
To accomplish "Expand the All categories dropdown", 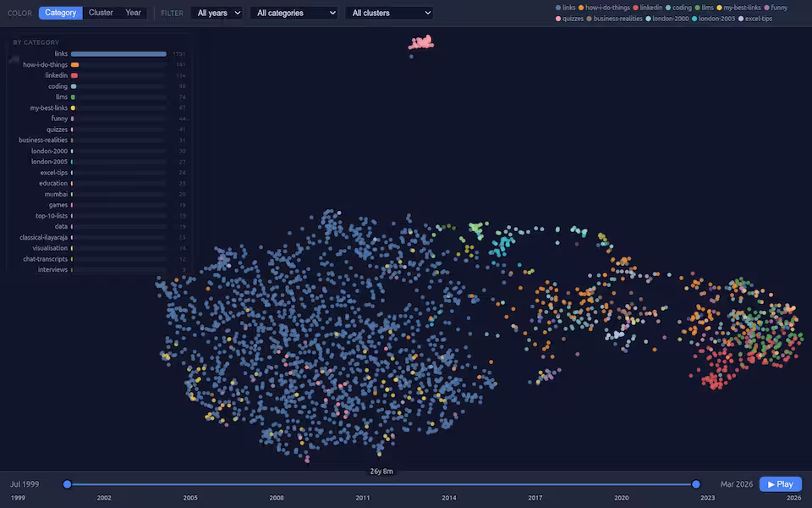I will [x=294, y=13].
